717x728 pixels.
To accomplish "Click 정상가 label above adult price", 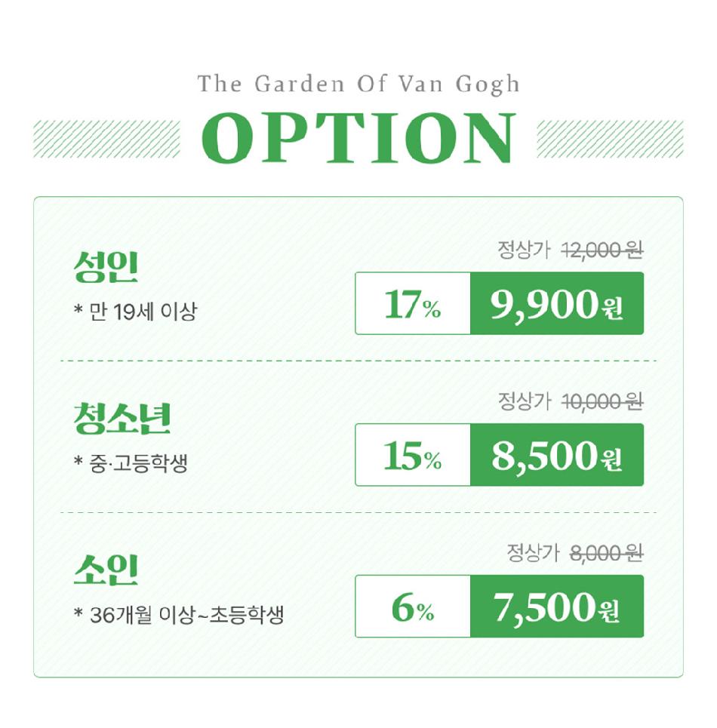I will pos(524,250).
